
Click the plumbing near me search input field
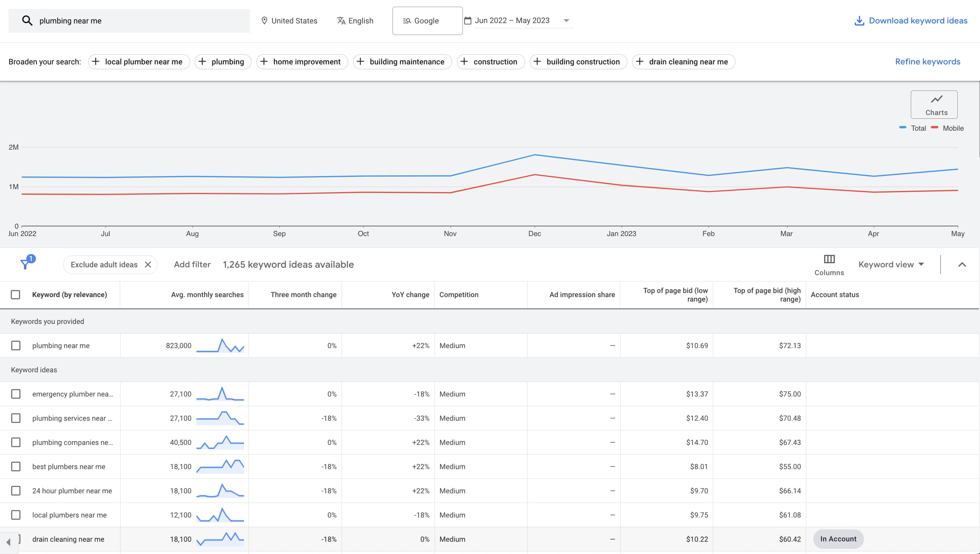pos(132,20)
